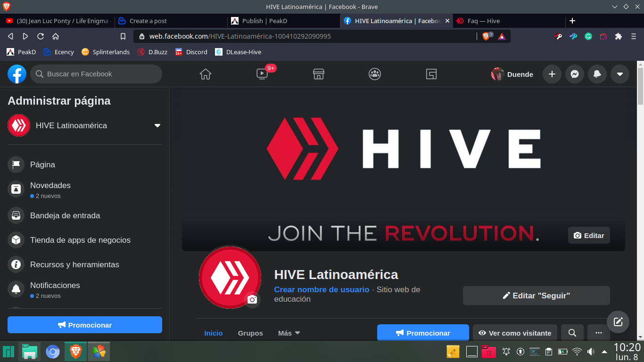Click the blue Promocionar button
Image resolution: width=644 pixels, height=362 pixels.
click(x=84, y=325)
